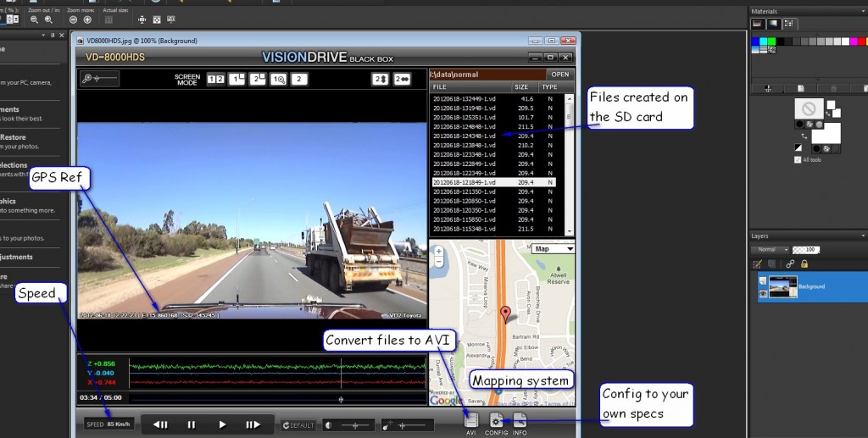The image size is (868, 438).
Task: Set foreground material to pattern mode
Action: (819, 125)
